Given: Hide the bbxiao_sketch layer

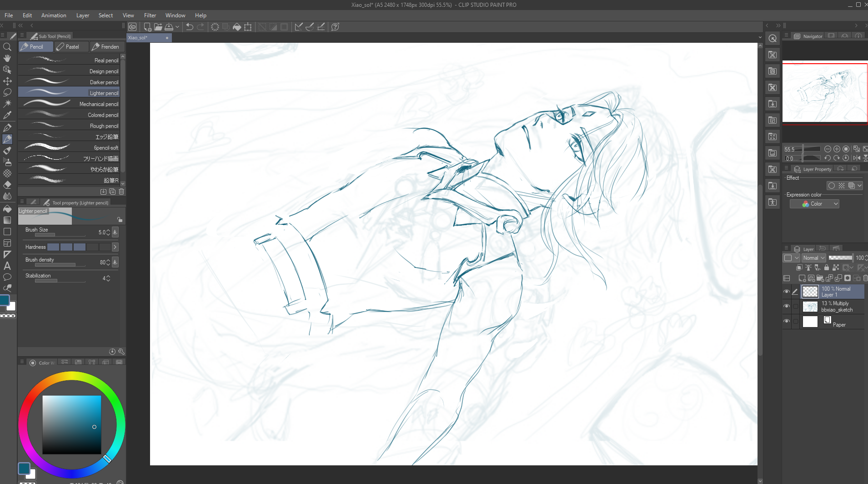Looking at the screenshot, I should click(x=787, y=307).
